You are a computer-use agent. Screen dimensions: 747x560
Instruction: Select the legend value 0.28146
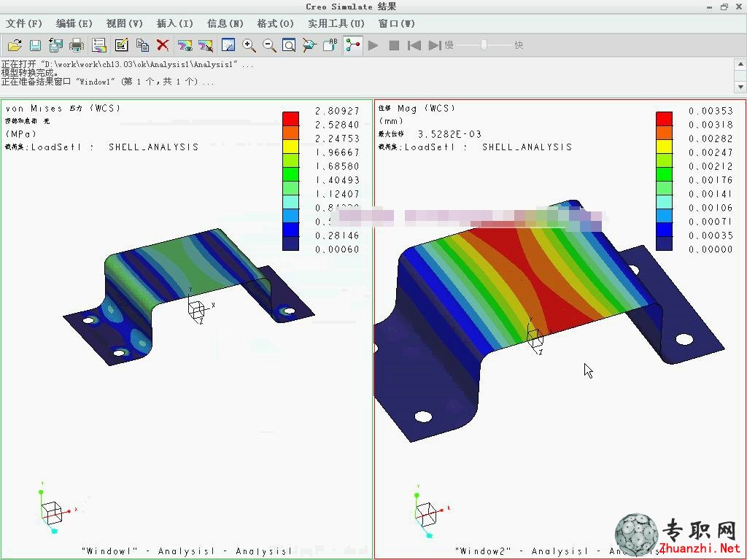337,236
